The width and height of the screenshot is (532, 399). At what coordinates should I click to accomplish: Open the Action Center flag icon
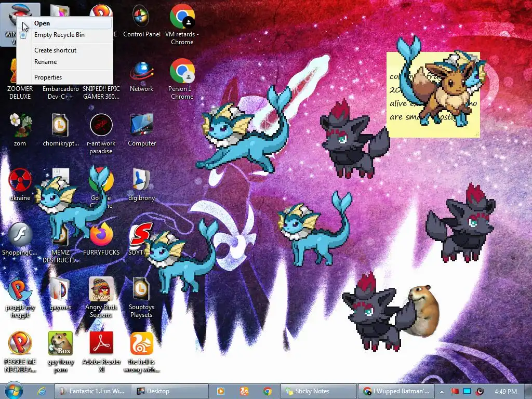tap(455, 391)
